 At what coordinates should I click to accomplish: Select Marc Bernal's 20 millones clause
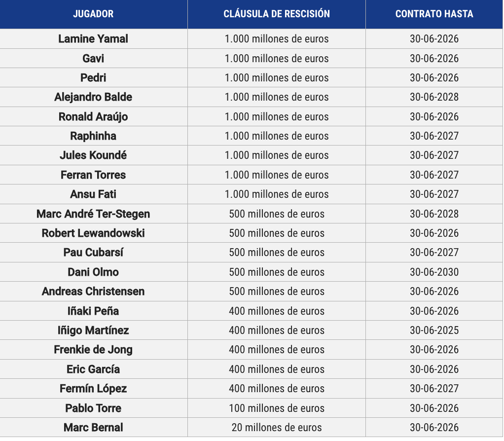[277, 428]
